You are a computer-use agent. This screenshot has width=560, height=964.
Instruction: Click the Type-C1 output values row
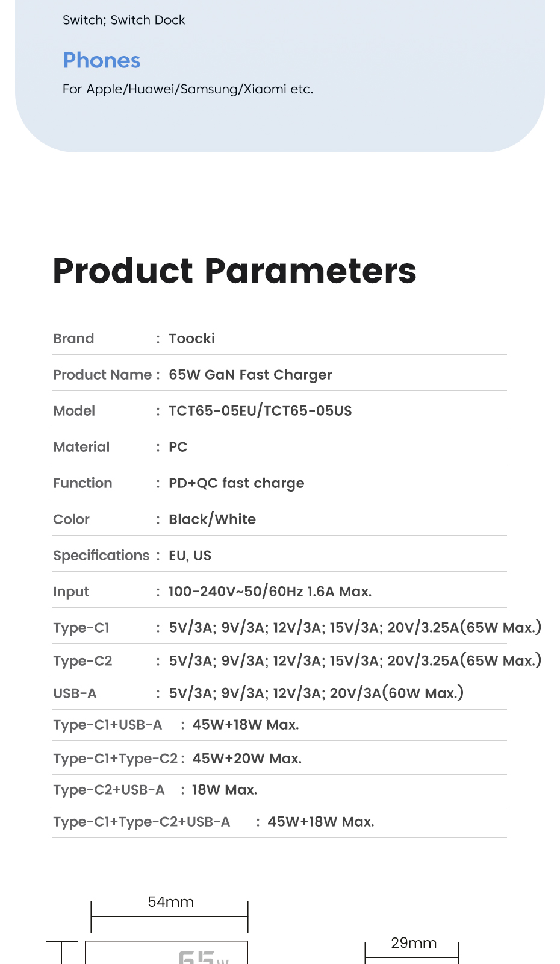coord(355,628)
